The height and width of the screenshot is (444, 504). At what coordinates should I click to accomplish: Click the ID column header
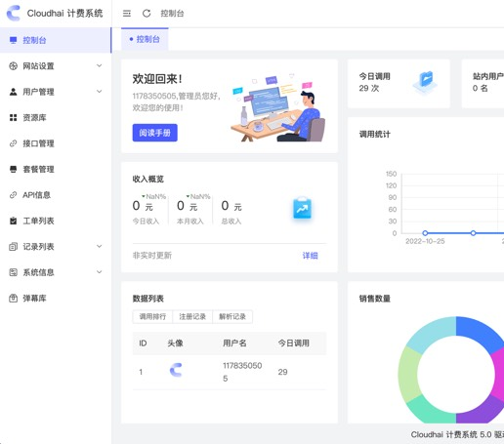tap(143, 343)
